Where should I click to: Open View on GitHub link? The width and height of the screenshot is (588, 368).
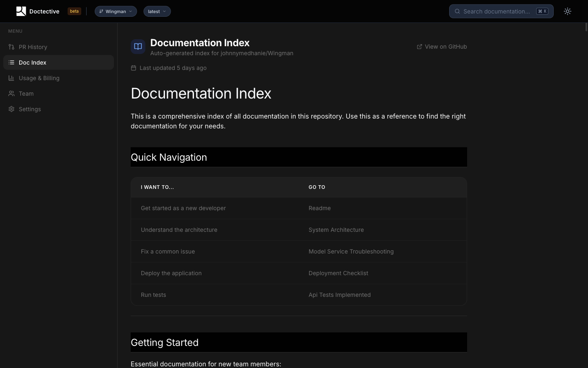442,47
